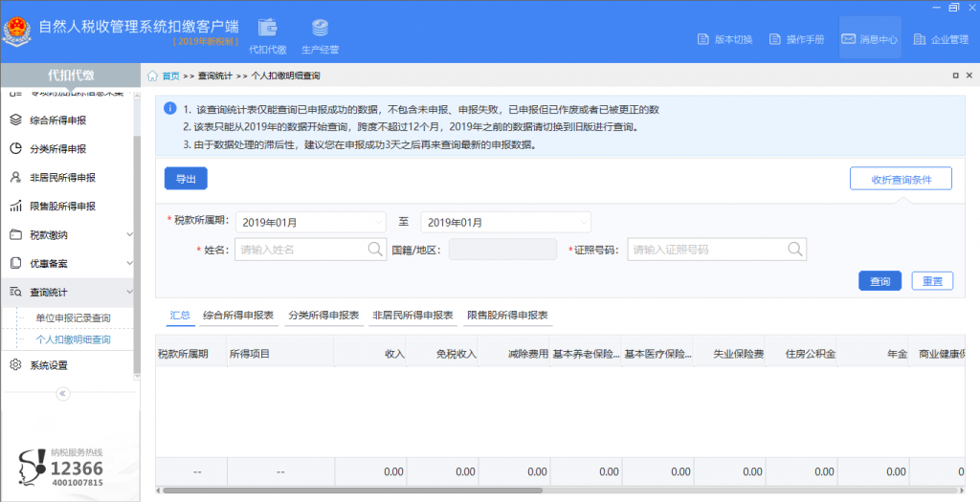This screenshot has width=980, height=502.
Task: Switch to the 综合所得申报表 tab
Action: 238,316
